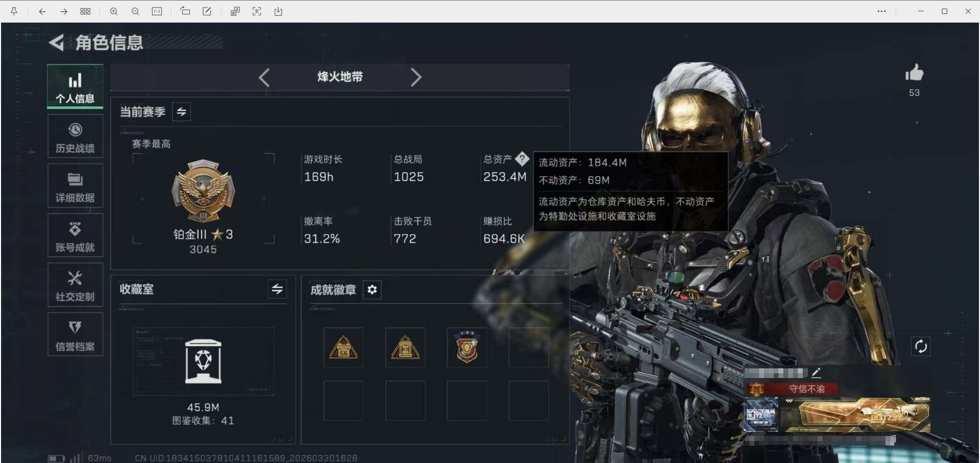The height and width of the screenshot is (463, 980).
Task: Click the 不动资产: 69M tooltip line
Action: click(574, 180)
